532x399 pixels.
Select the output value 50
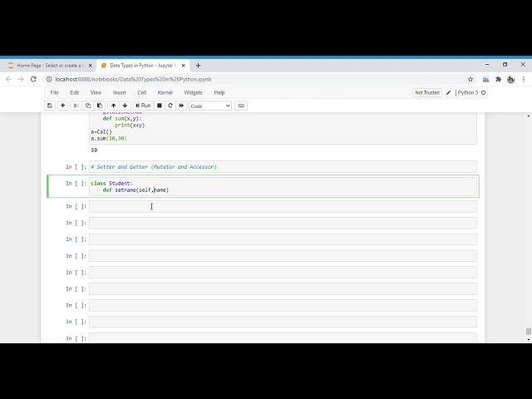[x=94, y=150]
